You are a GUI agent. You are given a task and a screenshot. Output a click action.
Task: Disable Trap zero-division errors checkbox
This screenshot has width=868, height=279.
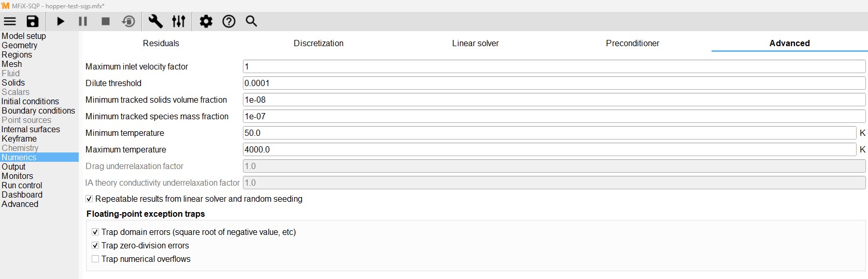(95, 245)
